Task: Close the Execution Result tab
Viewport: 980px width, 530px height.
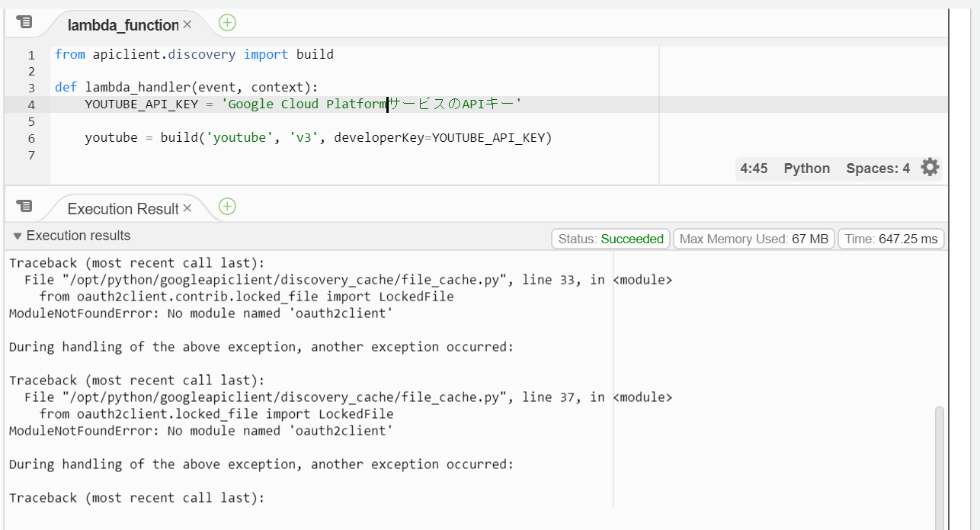Action: (187, 209)
